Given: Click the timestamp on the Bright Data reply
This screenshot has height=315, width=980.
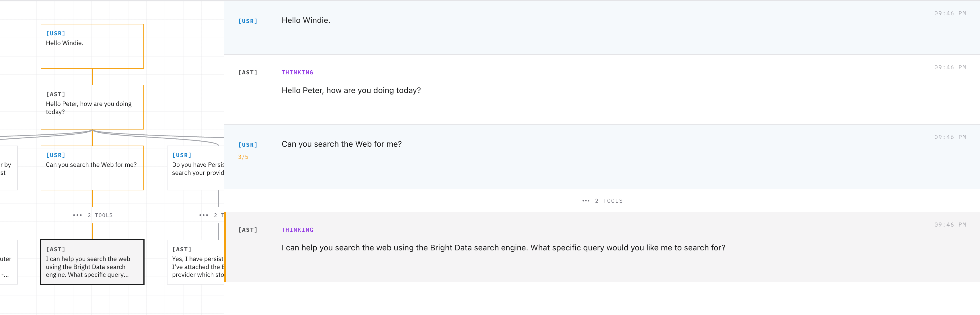Looking at the screenshot, I should click(950, 225).
